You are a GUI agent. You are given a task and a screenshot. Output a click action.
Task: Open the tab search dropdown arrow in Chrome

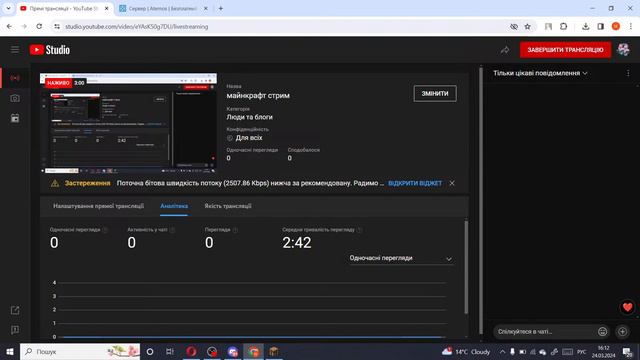(8, 8)
